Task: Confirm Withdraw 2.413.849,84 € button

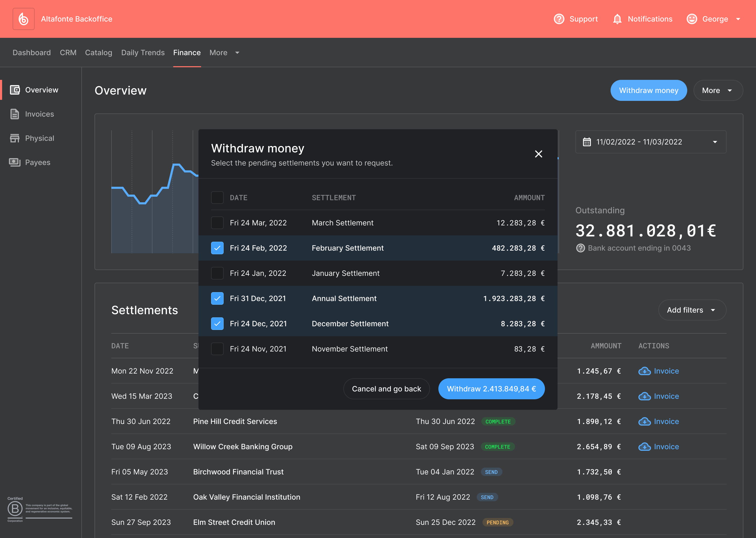Action: (491, 389)
